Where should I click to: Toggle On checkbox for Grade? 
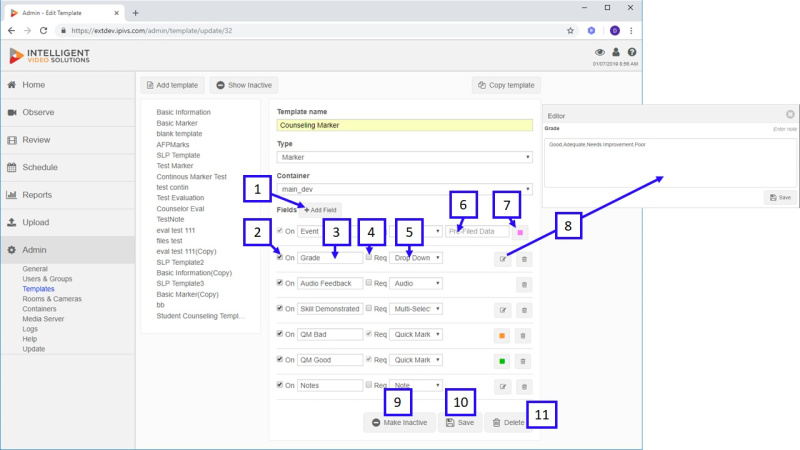(x=280, y=257)
